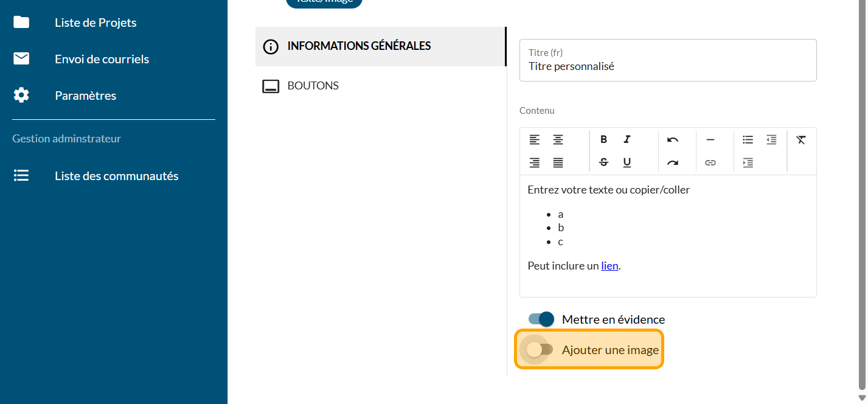Undo the last edit
868x404 pixels.
coord(672,139)
